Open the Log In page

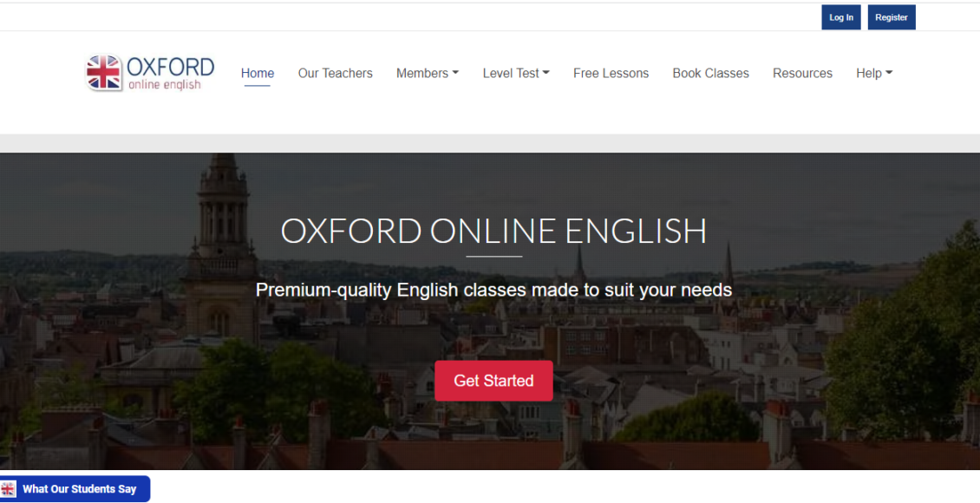(840, 17)
